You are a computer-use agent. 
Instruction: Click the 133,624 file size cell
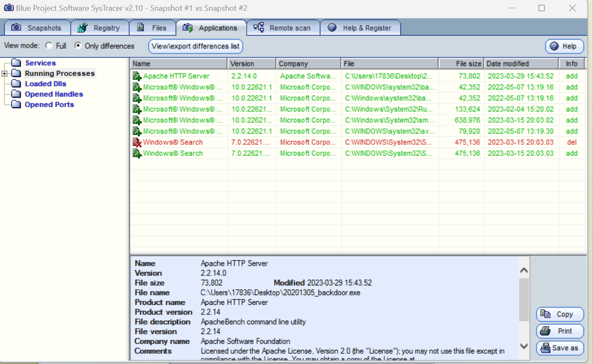click(x=467, y=109)
